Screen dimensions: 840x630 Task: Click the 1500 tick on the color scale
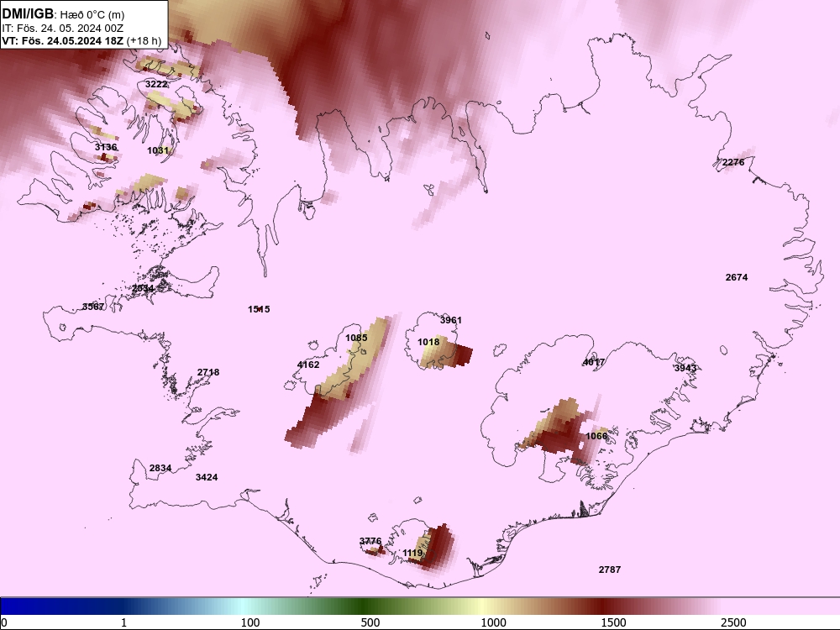[613, 622]
